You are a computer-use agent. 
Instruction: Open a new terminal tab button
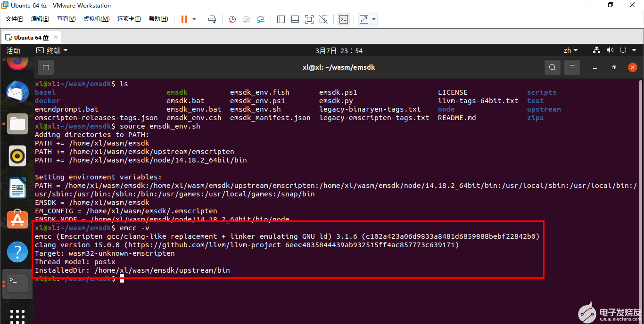[46, 67]
